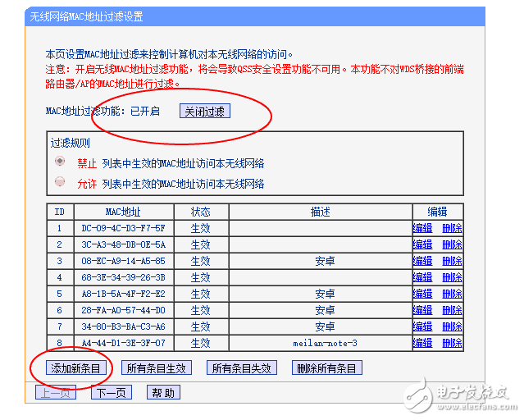Screen dimensions: 524x420
Task: Go to next page with 下一页
Action: (x=112, y=393)
